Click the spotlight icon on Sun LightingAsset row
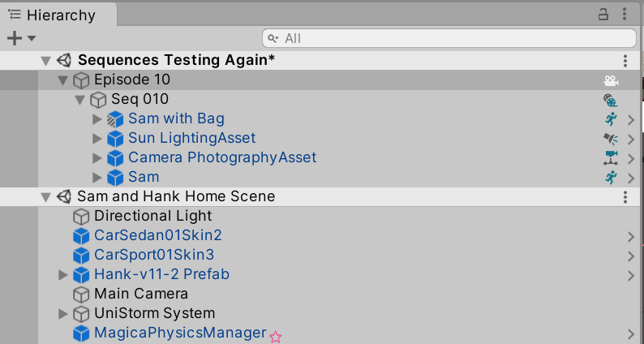The height and width of the screenshot is (344, 644). point(611,139)
